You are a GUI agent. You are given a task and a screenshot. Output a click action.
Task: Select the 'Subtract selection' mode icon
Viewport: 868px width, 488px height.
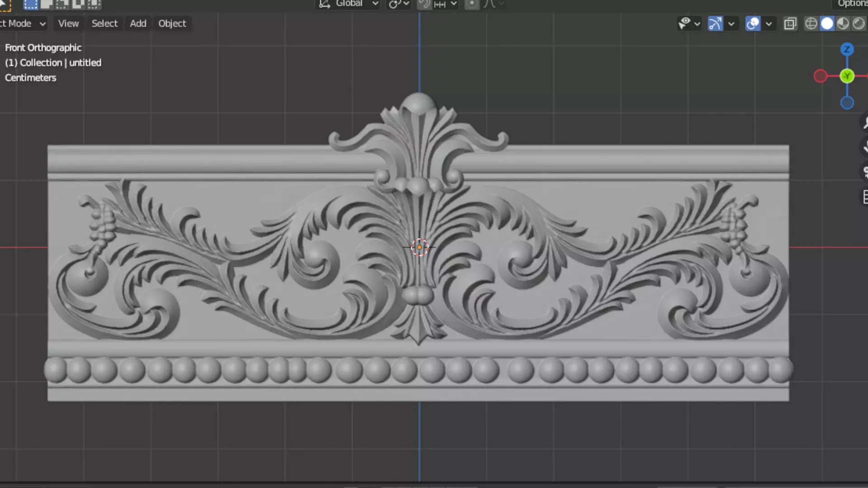(62, 4)
